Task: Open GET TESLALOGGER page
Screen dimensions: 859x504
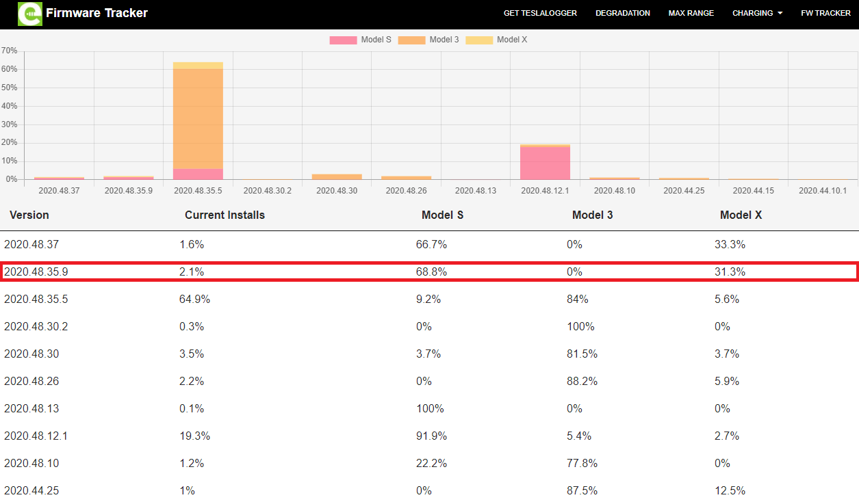Action: click(x=540, y=13)
